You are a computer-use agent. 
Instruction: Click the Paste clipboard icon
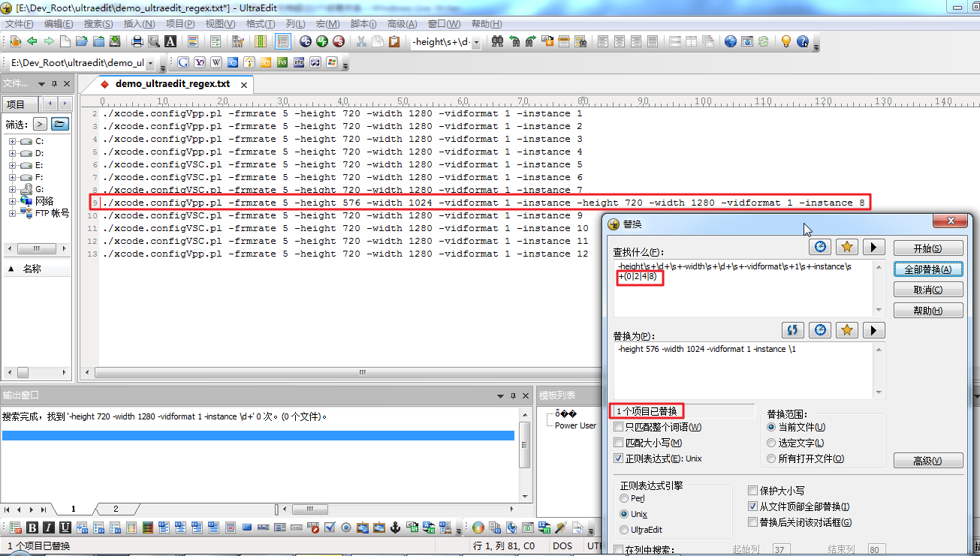point(394,41)
